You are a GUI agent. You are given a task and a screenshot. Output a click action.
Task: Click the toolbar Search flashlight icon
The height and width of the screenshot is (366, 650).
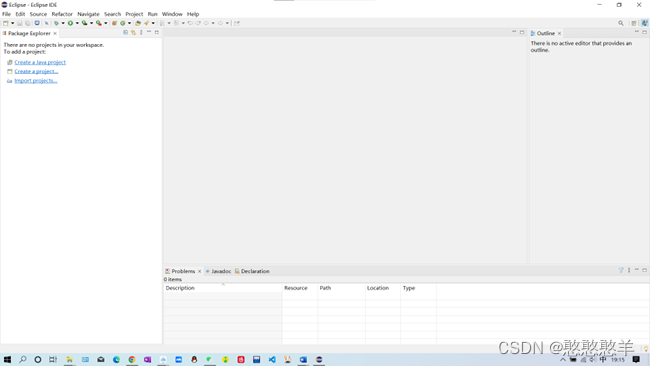click(x=146, y=23)
